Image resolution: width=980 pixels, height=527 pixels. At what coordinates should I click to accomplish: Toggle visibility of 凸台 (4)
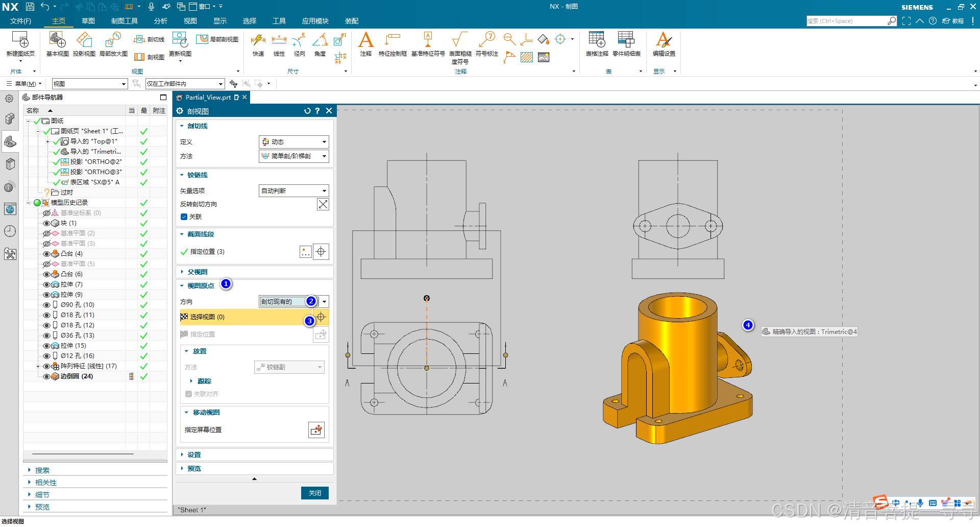(47, 254)
